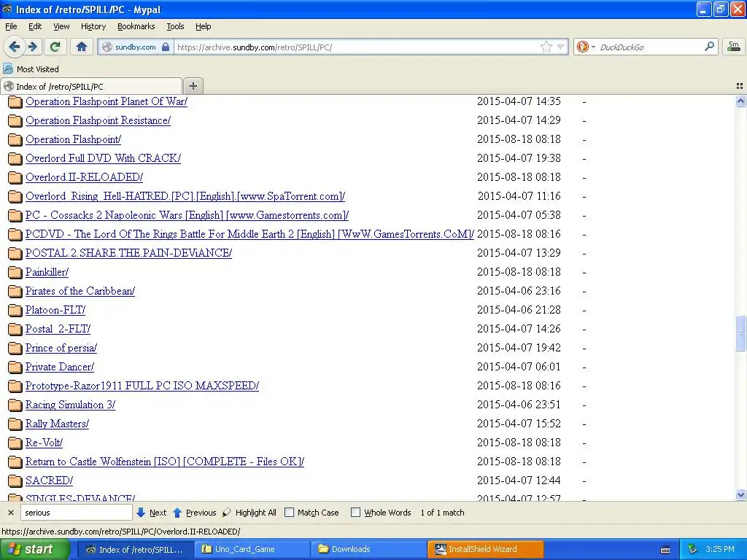Open the Most Visited bookmarks folder
This screenshot has width=747, height=560.
coord(31,69)
